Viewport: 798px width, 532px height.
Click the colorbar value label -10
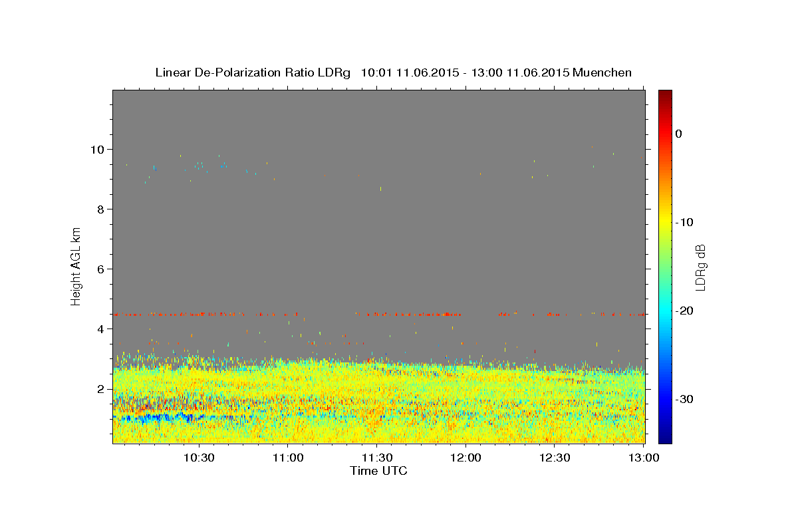click(685, 222)
